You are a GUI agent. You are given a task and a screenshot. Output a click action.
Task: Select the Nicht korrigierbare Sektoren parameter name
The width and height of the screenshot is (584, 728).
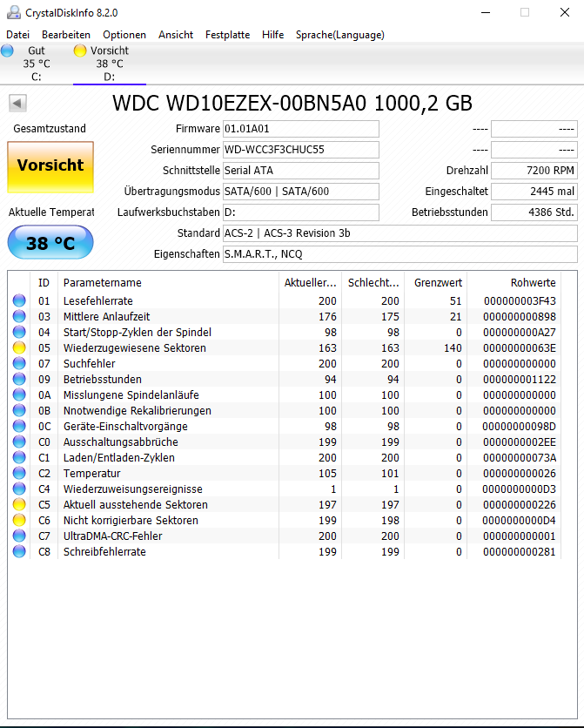[x=131, y=521]
